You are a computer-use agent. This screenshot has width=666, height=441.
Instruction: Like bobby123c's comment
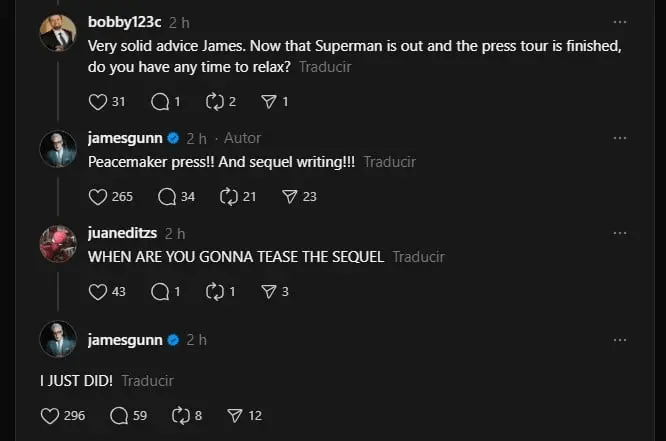(x=98, y=101)
